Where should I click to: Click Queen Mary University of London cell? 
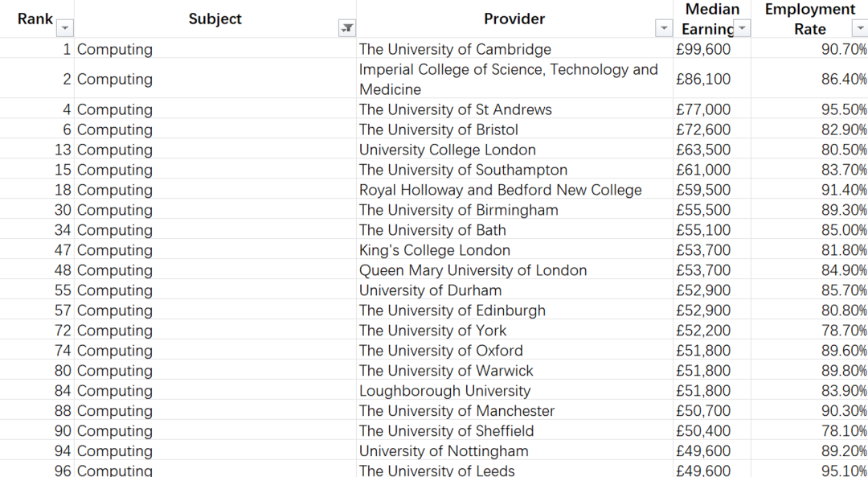click(515, 269)
